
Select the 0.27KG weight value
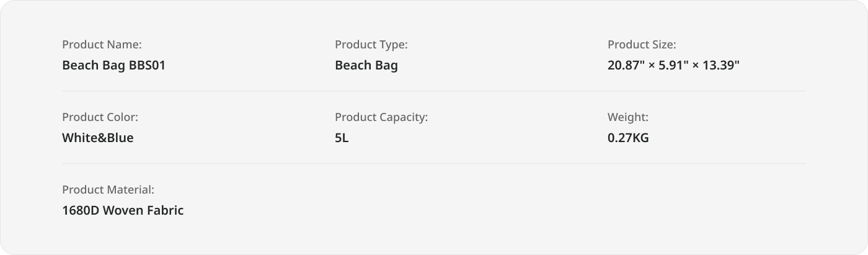[x=628, y=138]
